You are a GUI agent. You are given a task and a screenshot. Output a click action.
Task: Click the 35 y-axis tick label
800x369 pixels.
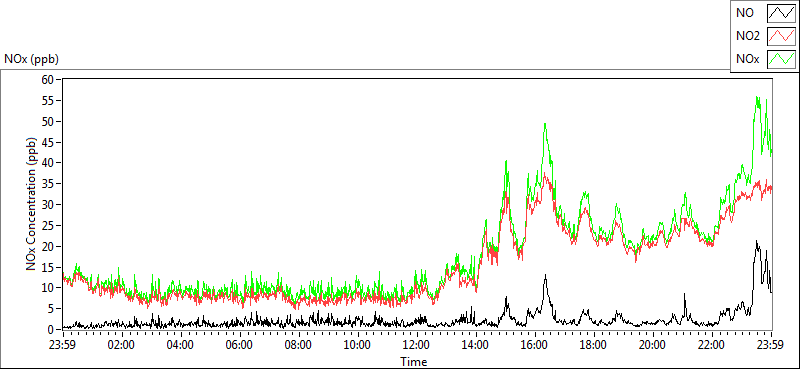coord(48,184)
